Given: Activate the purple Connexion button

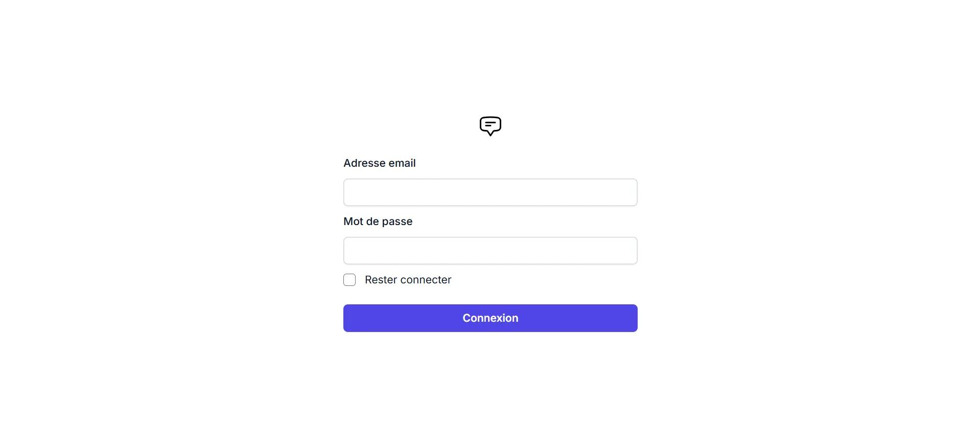Looking at the screenshot, I should pyautogui.click(x=490, y=318).
